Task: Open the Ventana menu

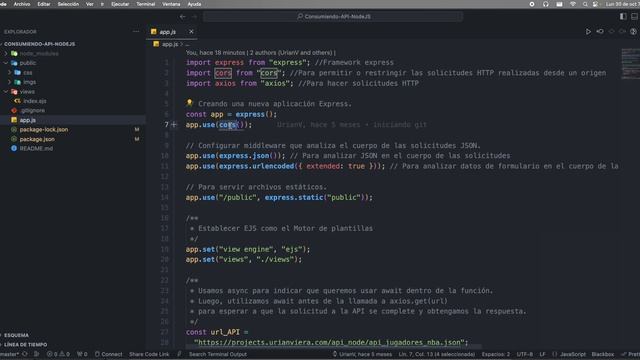Action: [171, 4]
